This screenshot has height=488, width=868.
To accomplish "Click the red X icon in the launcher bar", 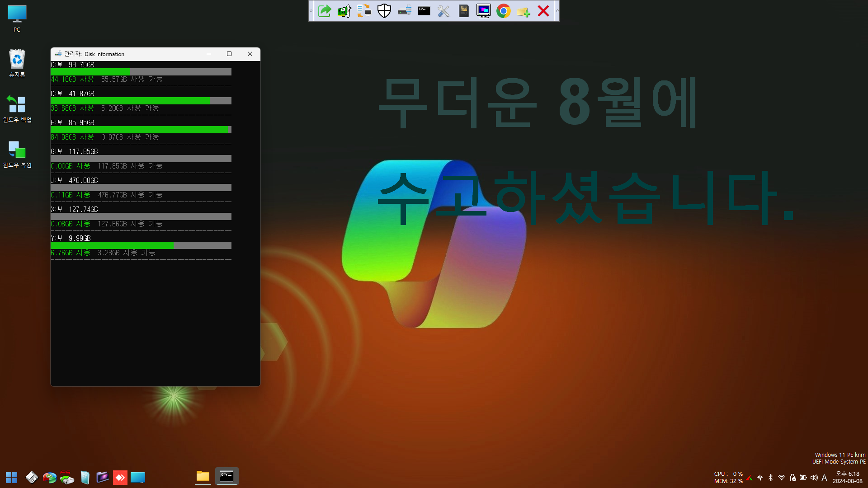I will coord(543,11).
